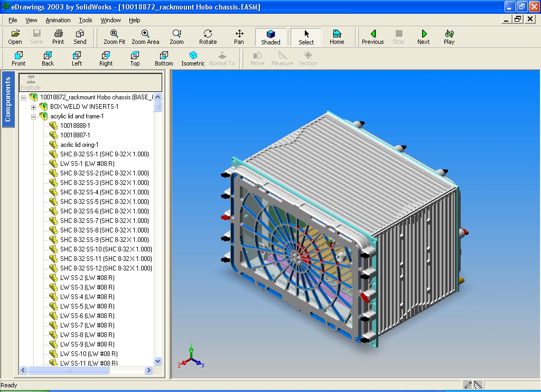Click the root assembly icon in tree
Image resolution: width=541 pixels, height=392 pixels.
tap(33, 97)
